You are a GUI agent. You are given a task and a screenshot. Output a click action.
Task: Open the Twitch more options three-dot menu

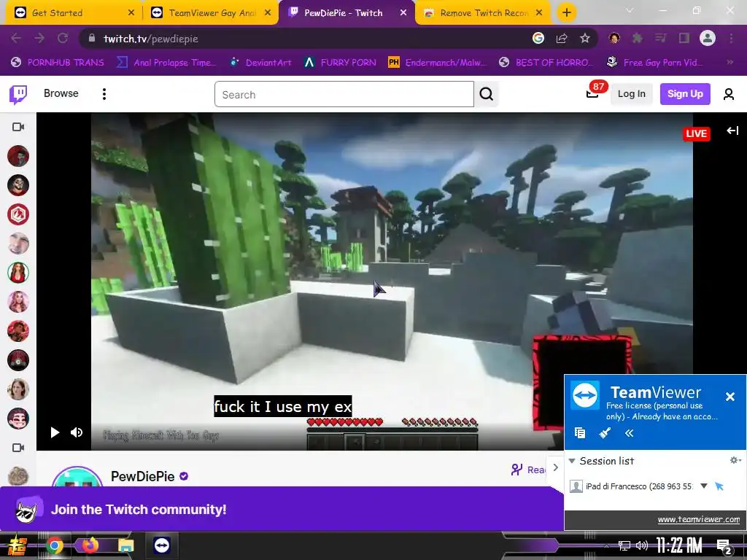104,94
